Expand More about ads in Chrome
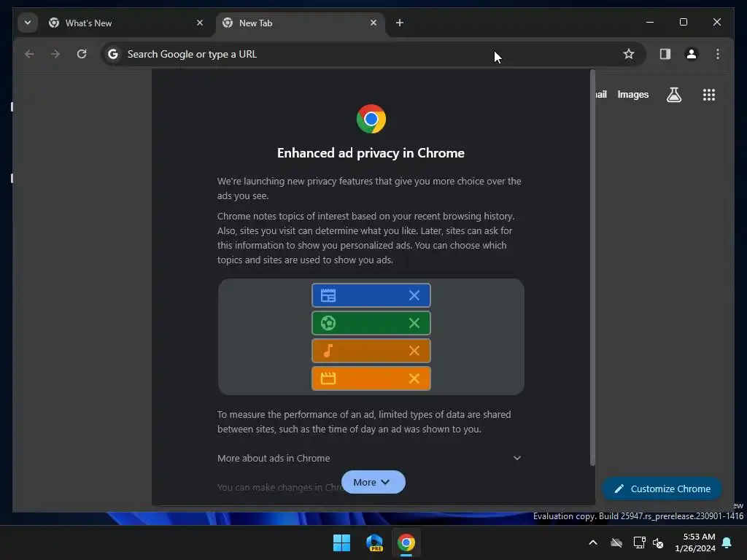 (x=369, y=458)
